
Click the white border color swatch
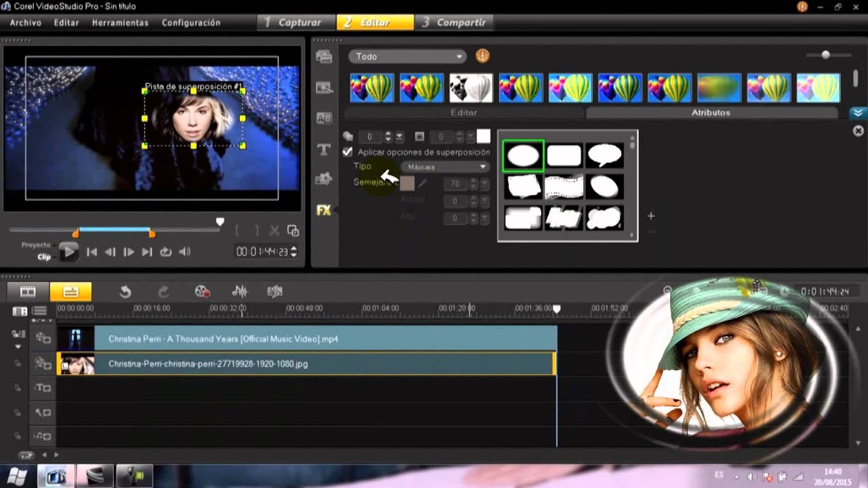click(484, 137)
